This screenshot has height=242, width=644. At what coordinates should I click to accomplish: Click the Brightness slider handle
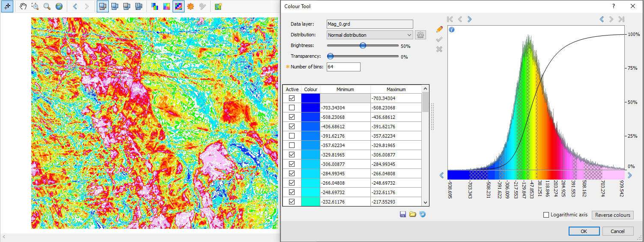[363, 46]
